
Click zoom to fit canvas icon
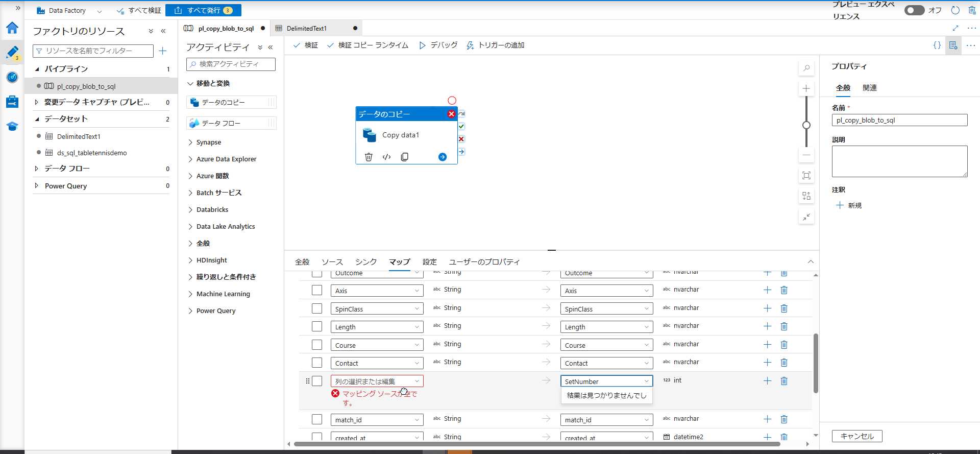tap(806, 176)
